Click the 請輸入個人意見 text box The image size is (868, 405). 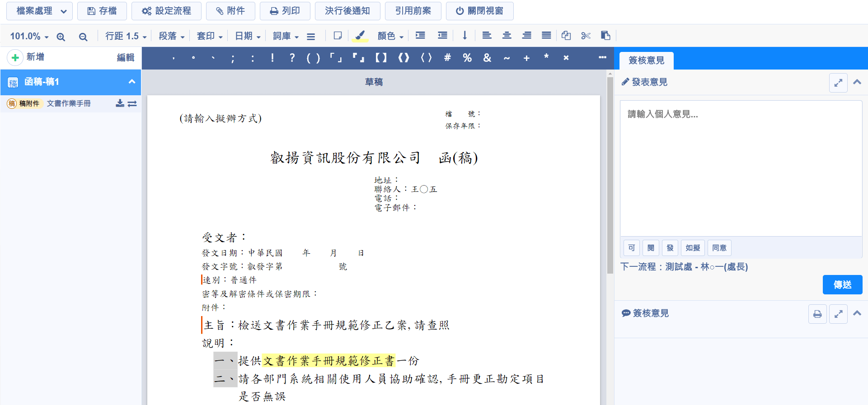pyautogui.click(x=741, y=168)
